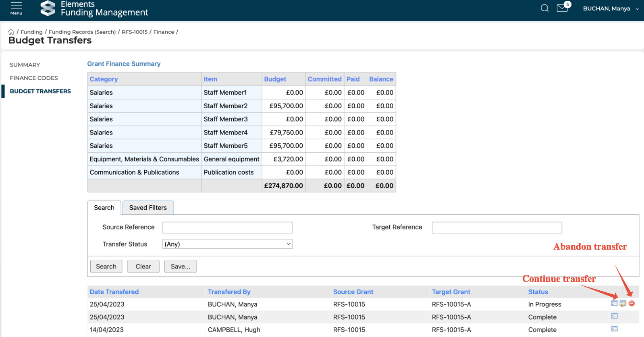Viewport: 644px width, 337px height.
Task: Expand the BUCHAN, Manya user menu
Action: pyautogui.click(x=610, y=8)
